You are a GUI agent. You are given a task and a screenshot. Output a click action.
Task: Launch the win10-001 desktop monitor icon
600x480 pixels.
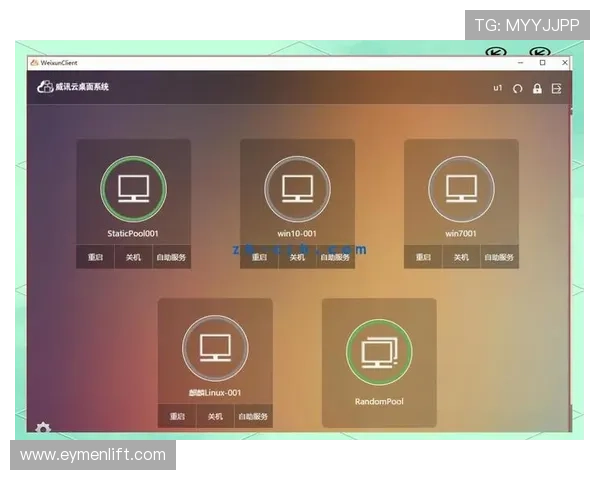point(297,187)
